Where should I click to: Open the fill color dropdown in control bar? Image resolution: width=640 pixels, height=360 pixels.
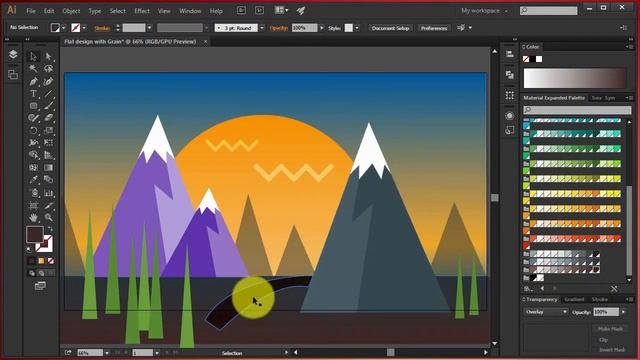coord(63,28)
